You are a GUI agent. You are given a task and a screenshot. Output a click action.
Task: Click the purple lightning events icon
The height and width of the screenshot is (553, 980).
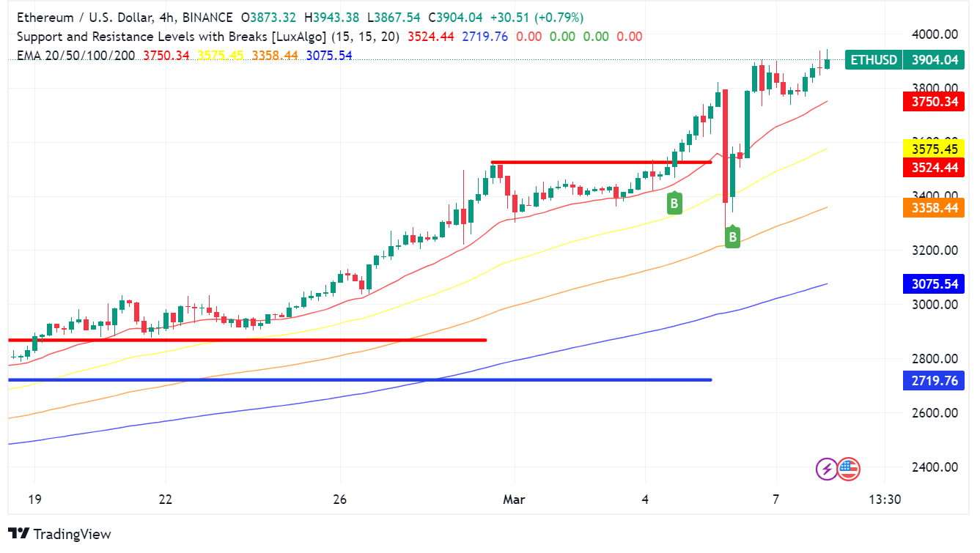[828, 469]
